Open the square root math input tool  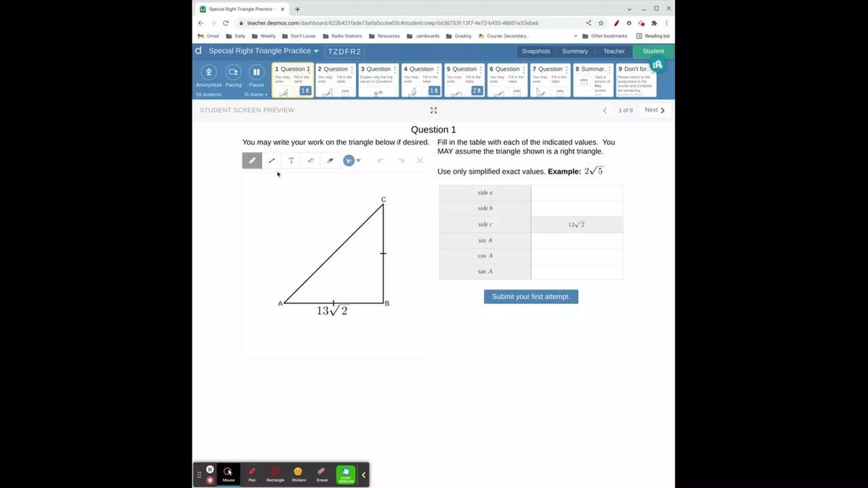pos(310,160)
